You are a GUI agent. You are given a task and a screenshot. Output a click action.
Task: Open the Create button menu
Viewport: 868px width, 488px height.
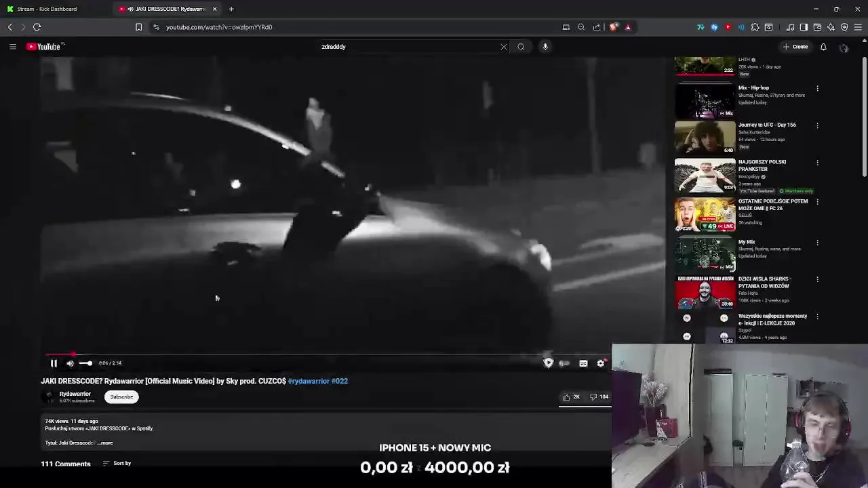point(795,47)
